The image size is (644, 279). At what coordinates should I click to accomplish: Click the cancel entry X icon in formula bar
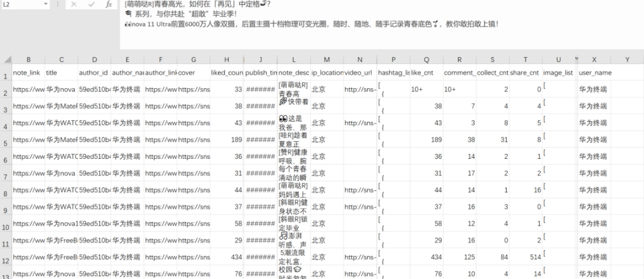[74, 4]
